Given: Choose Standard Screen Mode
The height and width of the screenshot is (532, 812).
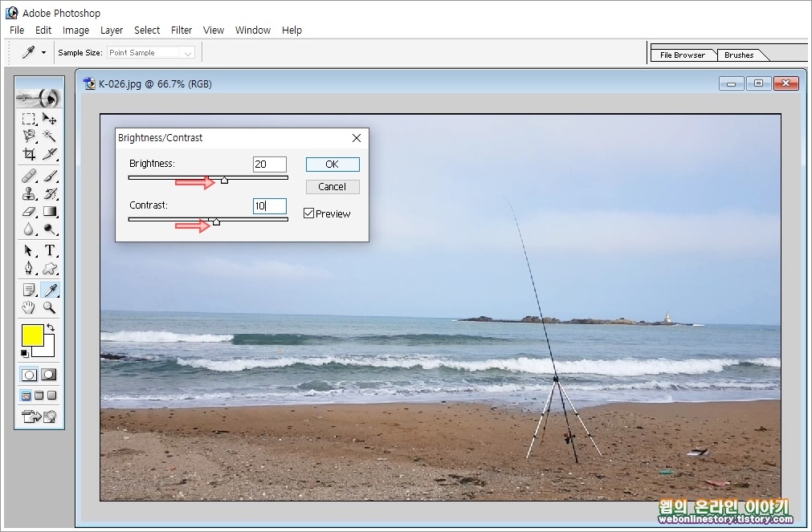Looking at the screenshot, I should click(26, 396).
